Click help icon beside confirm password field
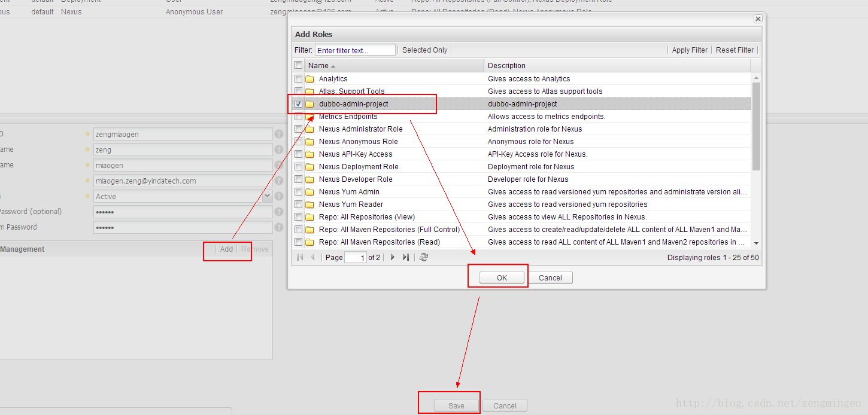The image size is (868, 415). (x=278, y=227)
